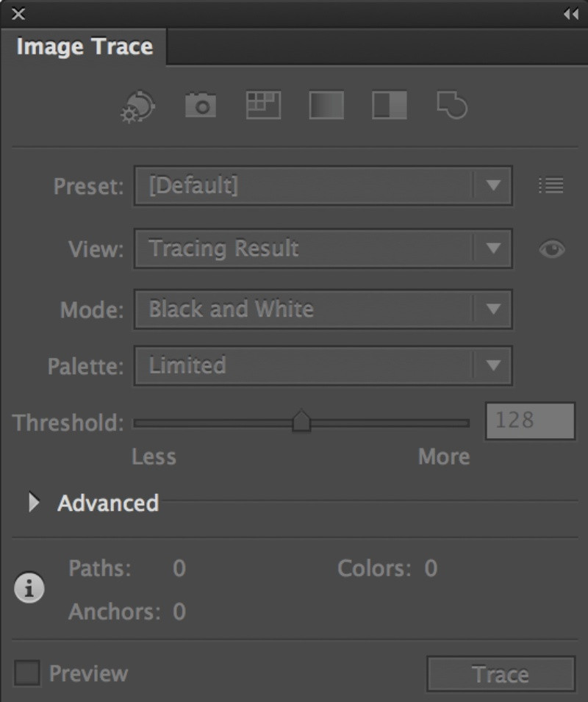Apply the Grayscale gradient preset icon
This screenshot has width=588, height=702.
(326, 105)
